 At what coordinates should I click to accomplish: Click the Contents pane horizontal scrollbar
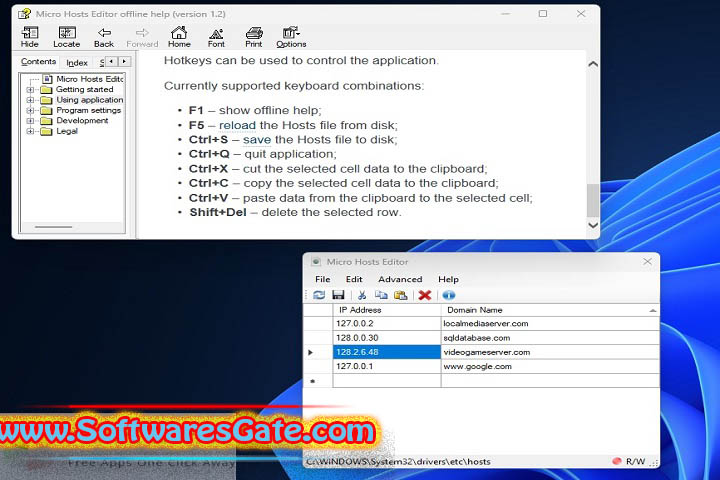tap(54, 227)
